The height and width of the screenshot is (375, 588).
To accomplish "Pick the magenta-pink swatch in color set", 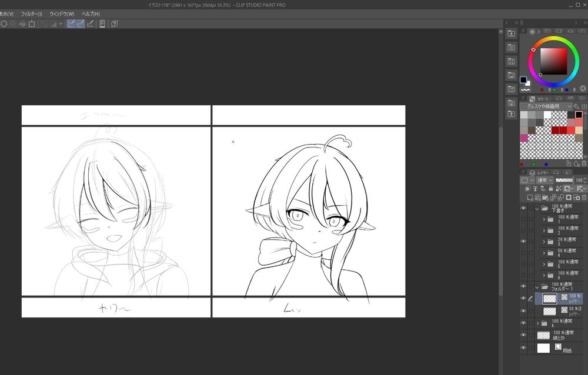I will (x=524, y=138).
